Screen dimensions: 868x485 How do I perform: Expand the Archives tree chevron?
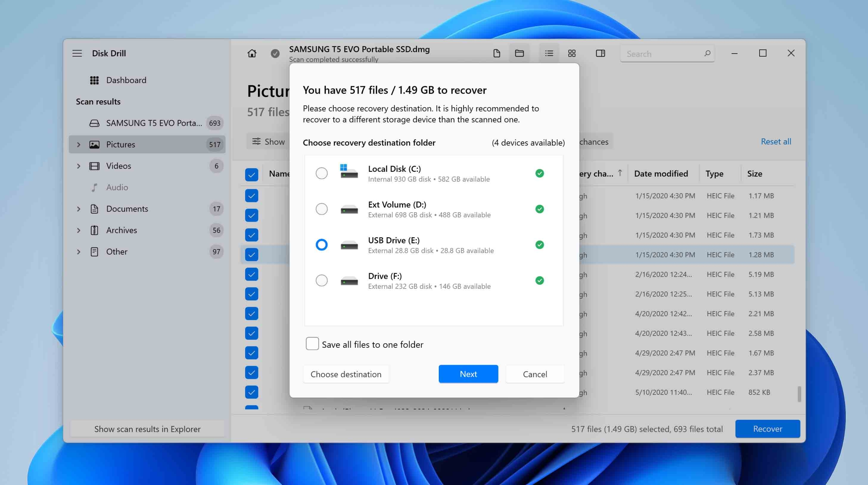(x=79, y=230)
